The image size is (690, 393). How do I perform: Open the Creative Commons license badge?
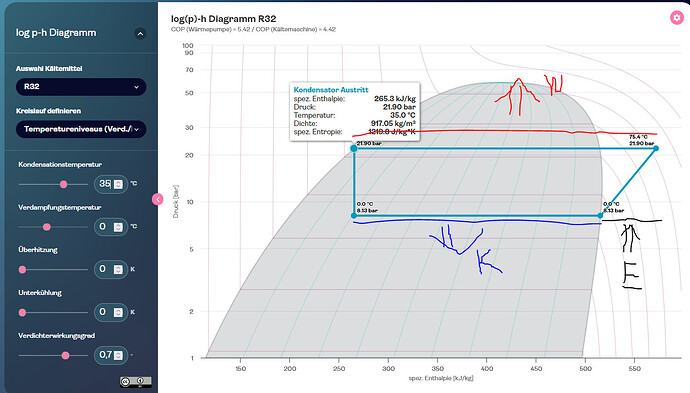[136, 382]
